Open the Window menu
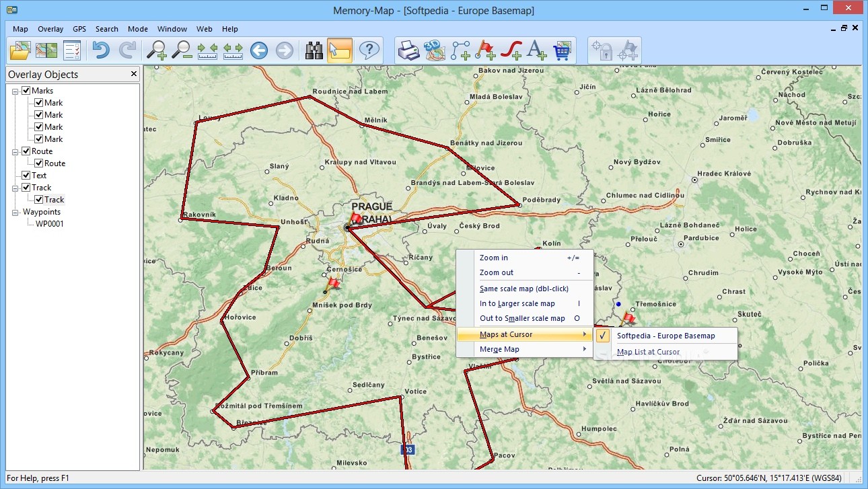The image size is (868, 489). pyautogui.click(x=172, y=29)
